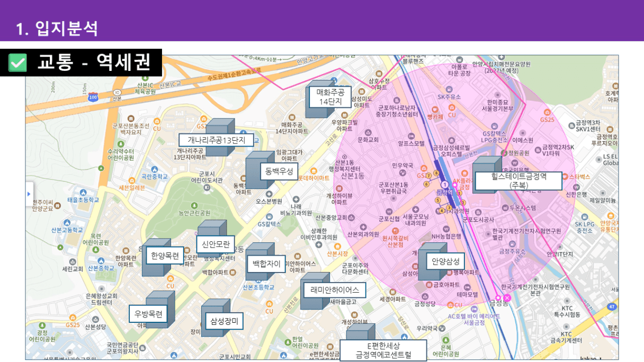The height and width of the screenshot is (362, 644).
Task: Click the green checkmark beside 교통 - 역세권
Action: tap(18, 63)
